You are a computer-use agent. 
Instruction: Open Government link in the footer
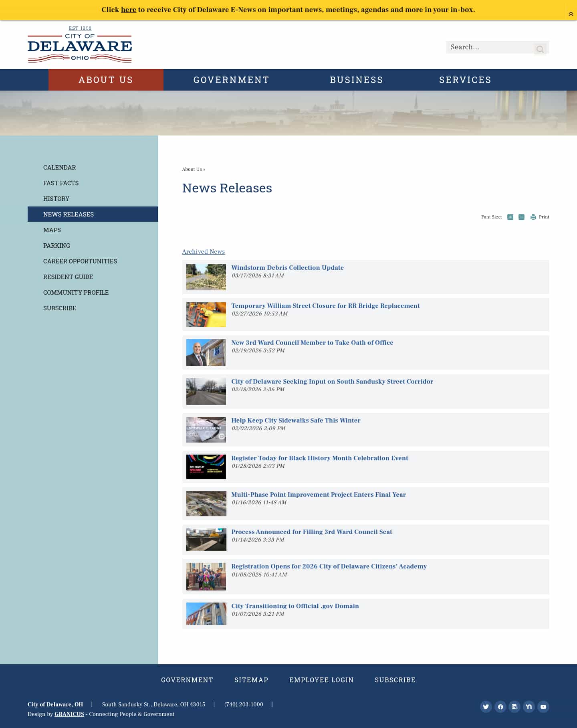pos(187,680)
